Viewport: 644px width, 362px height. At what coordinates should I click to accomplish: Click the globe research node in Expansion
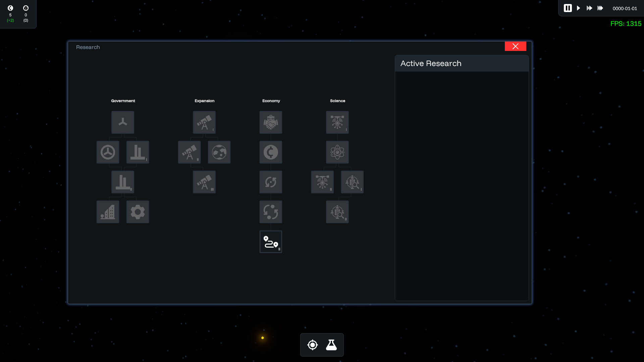coord(219,152)
